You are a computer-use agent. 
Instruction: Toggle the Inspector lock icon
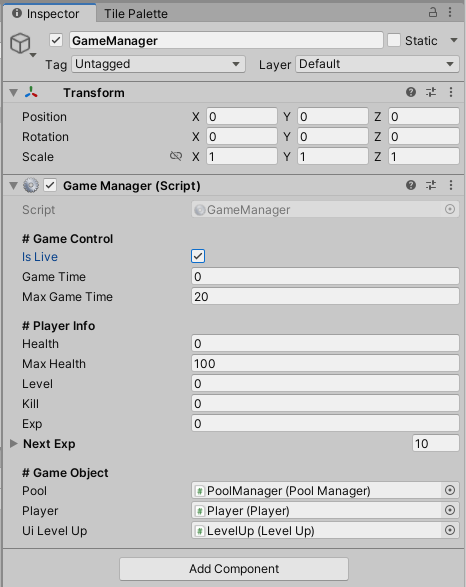433,12
